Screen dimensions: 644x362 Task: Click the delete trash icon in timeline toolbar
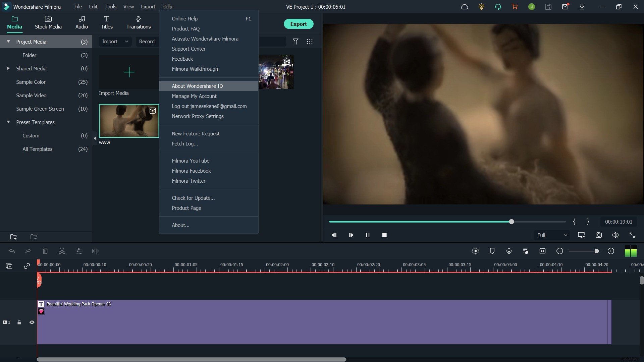[45, 251]
